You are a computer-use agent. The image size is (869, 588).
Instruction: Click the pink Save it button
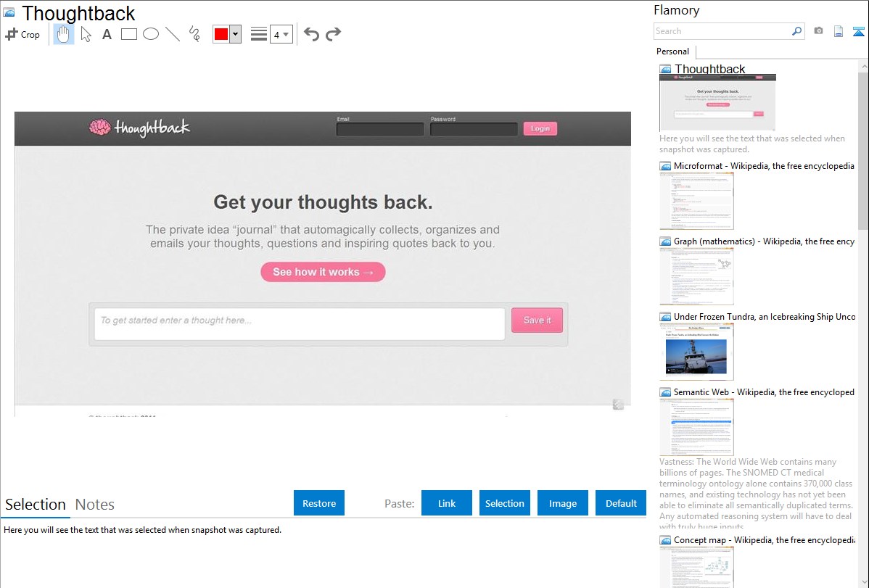click(537, 320)
